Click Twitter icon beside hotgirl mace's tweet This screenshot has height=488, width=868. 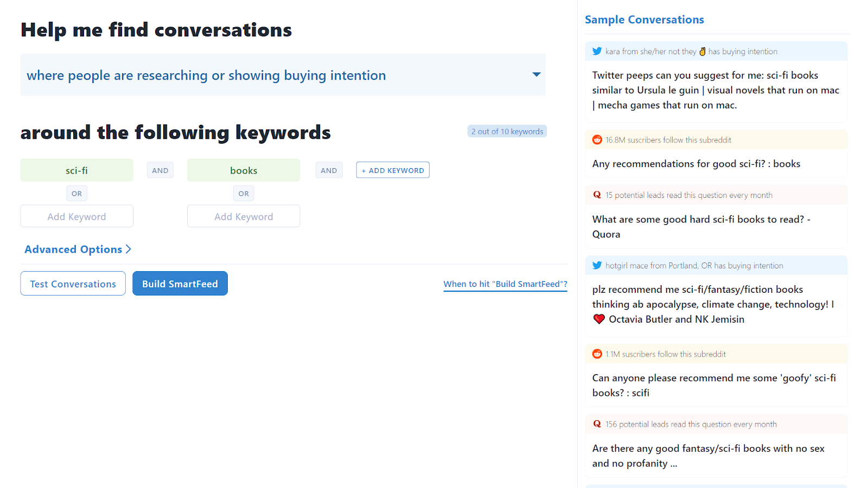tap(597, 266)
